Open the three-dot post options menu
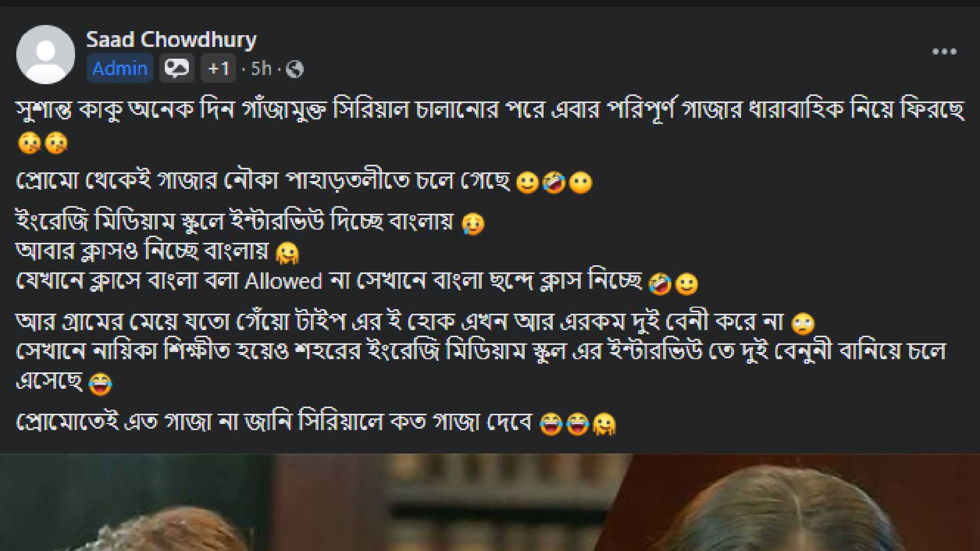This screenshot has width=980, height=551. 944,52
